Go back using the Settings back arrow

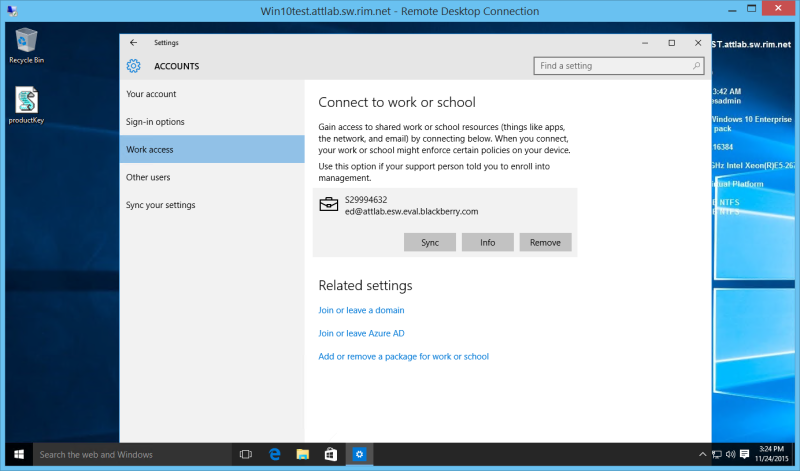(133, 43)
